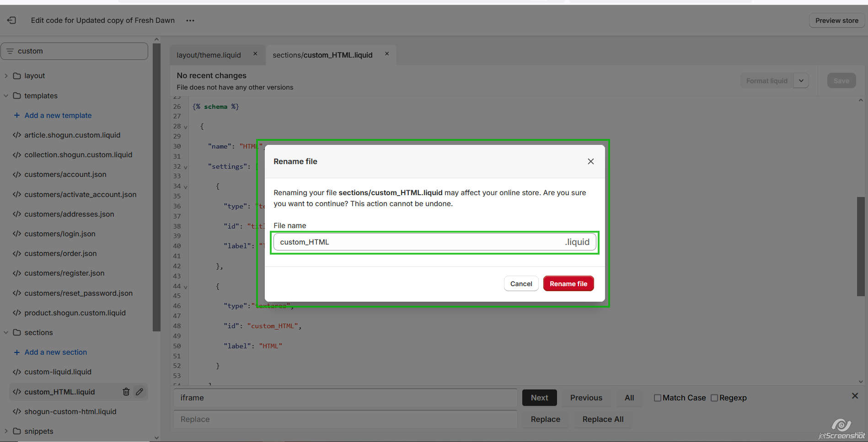868x442 pixels.
Task: Close the Rename file dialog with X
Action: pos(590,161)
